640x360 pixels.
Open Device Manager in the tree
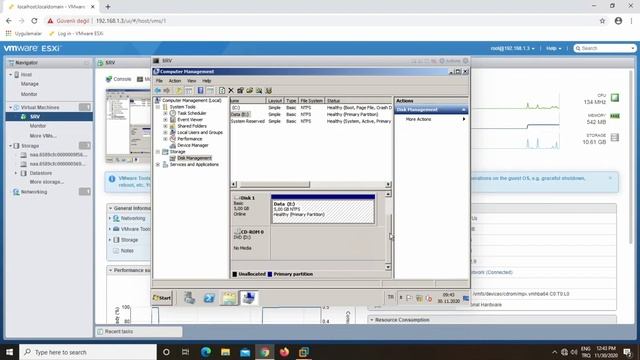point(193,145)
